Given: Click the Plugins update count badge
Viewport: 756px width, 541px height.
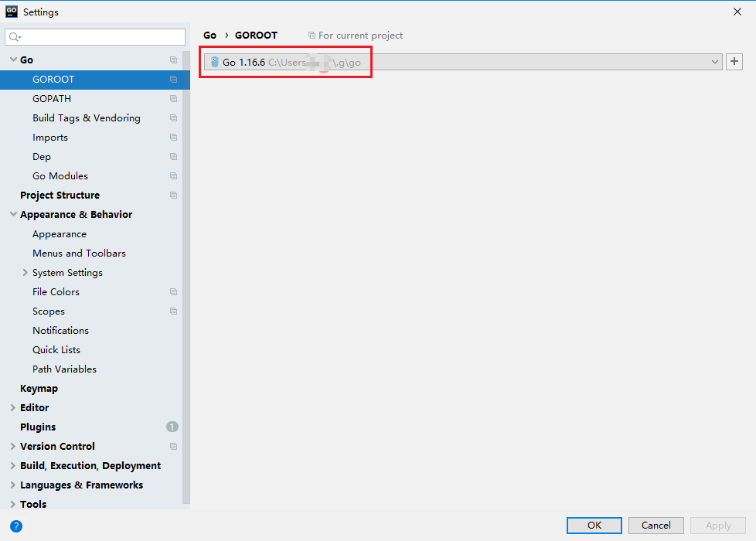Looking at the screenshot, I should (x=172, y=427).
